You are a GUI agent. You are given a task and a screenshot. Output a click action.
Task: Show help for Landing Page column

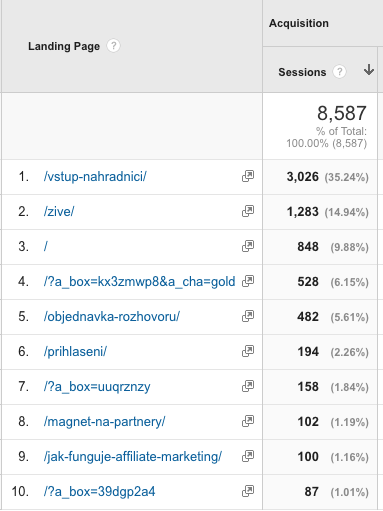click(x=113, y=46)
